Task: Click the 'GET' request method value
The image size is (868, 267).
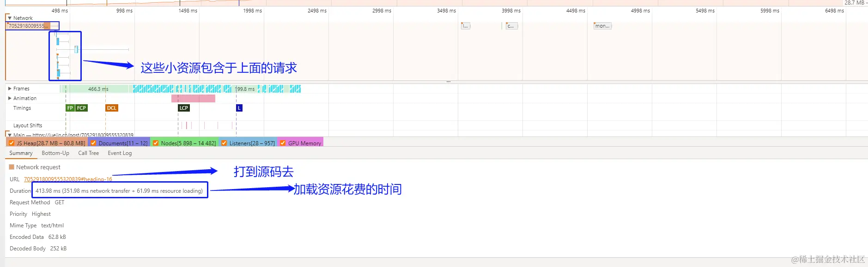Action: [60, 202]
